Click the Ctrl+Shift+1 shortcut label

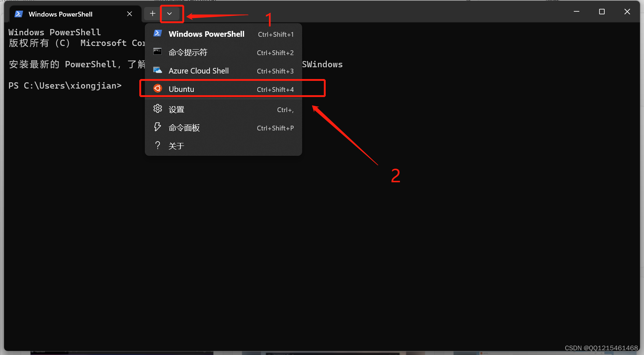tap(276, 35)
